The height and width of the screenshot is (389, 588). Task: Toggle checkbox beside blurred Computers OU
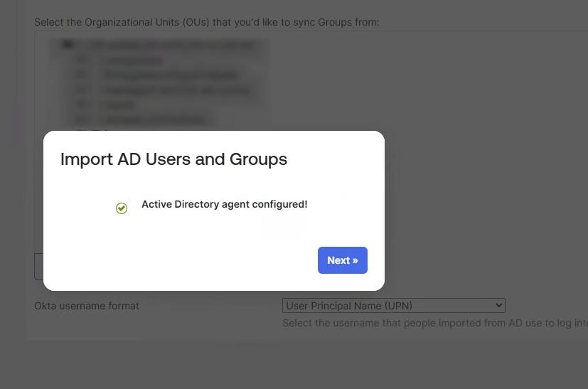(82, 60)
